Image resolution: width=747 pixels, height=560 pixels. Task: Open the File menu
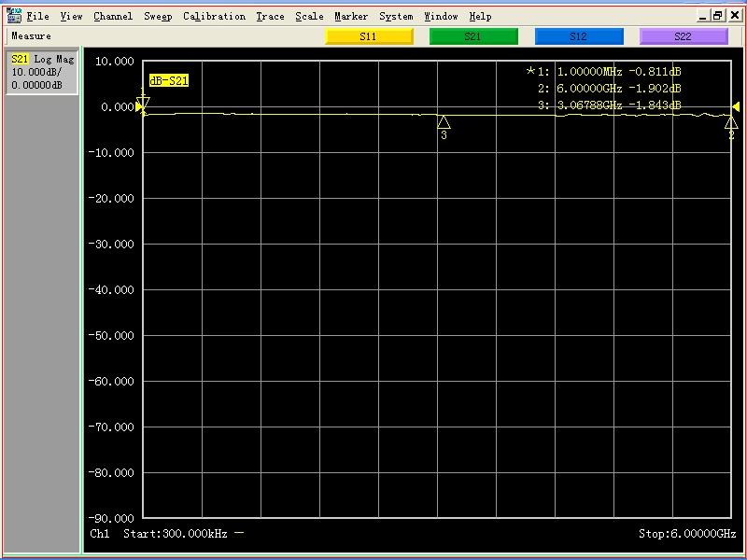[37, 16]
